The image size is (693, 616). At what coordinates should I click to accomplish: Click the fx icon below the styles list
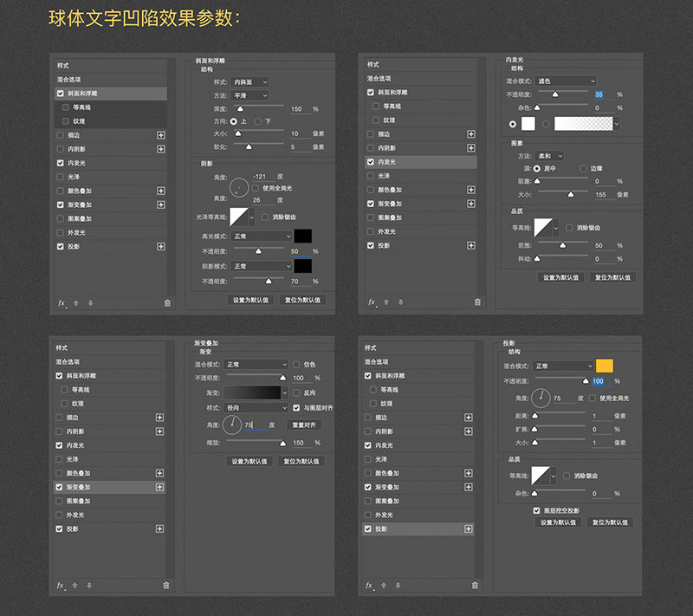(63, 301)
